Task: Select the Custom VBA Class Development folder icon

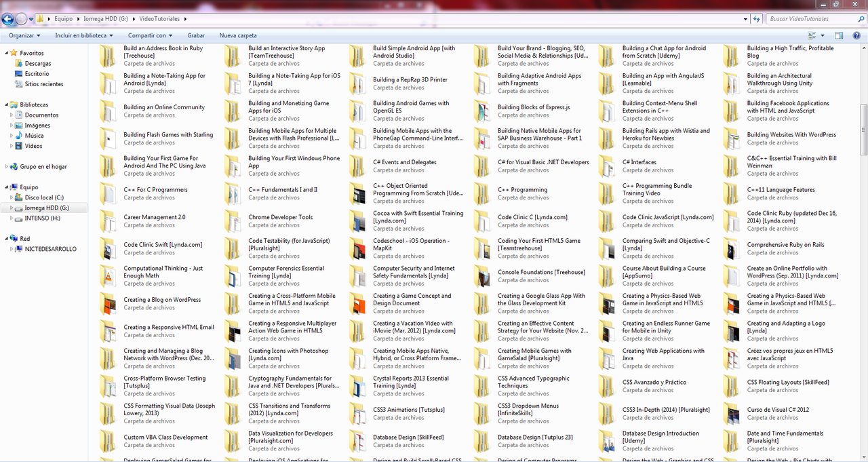Action: click(x=108, y=441)
